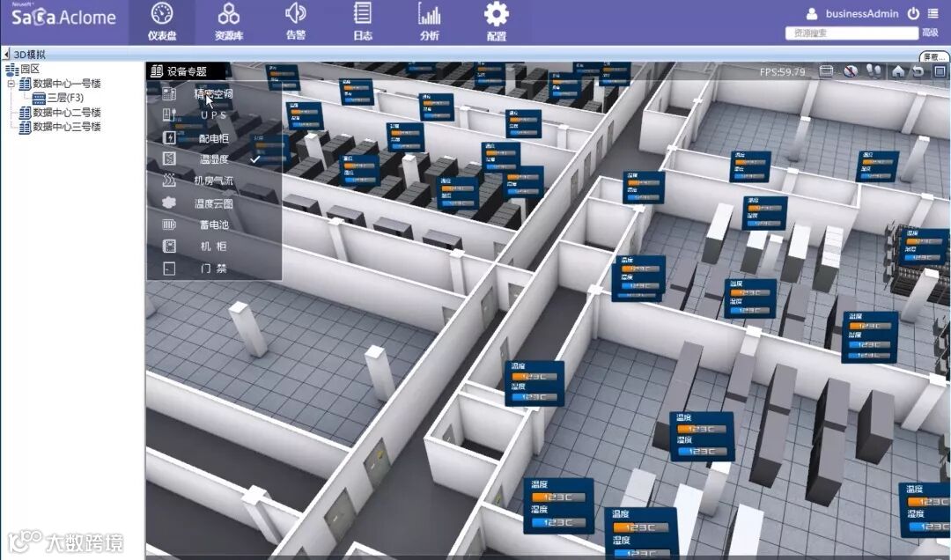This screenshot has height=560, width=951.
Task: Choose 温度云图 temperature cloud item
Action: [x=213, y=203]
